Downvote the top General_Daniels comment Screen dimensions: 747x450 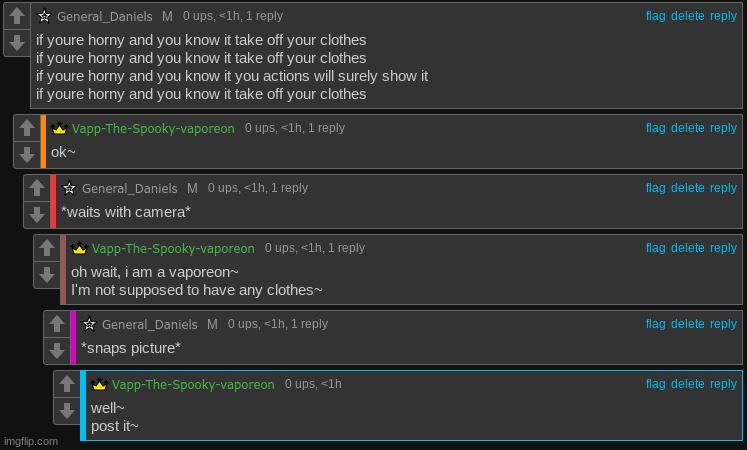[17, 43]
